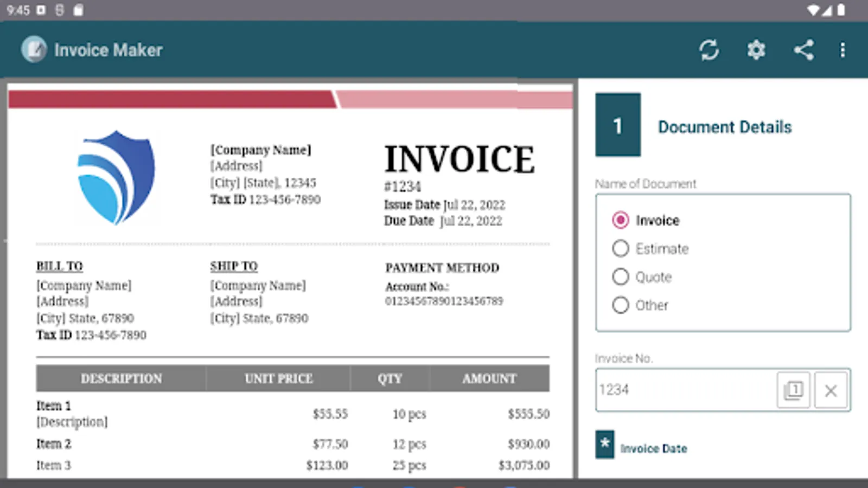
Task: Tap the Document Details heading
Action: click(725, 127)
